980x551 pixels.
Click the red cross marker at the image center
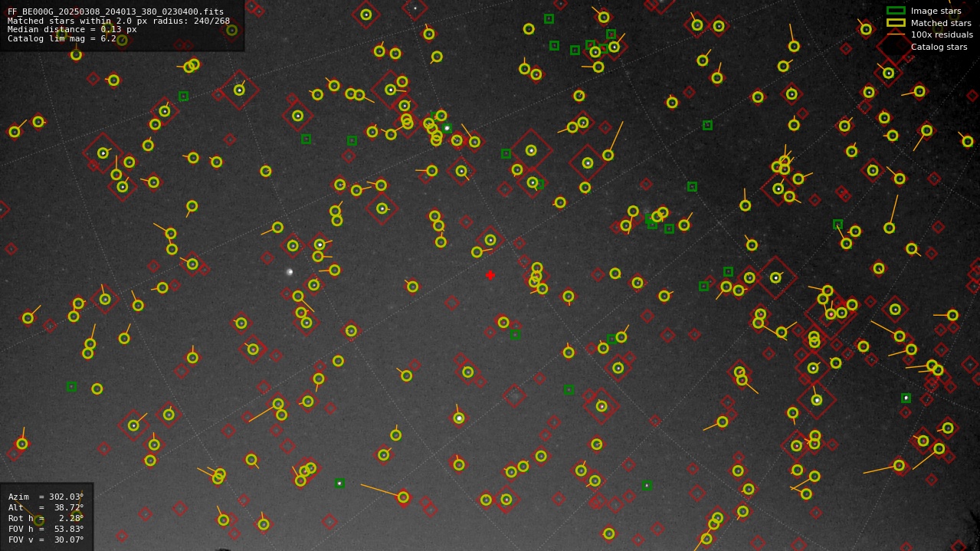490,275
